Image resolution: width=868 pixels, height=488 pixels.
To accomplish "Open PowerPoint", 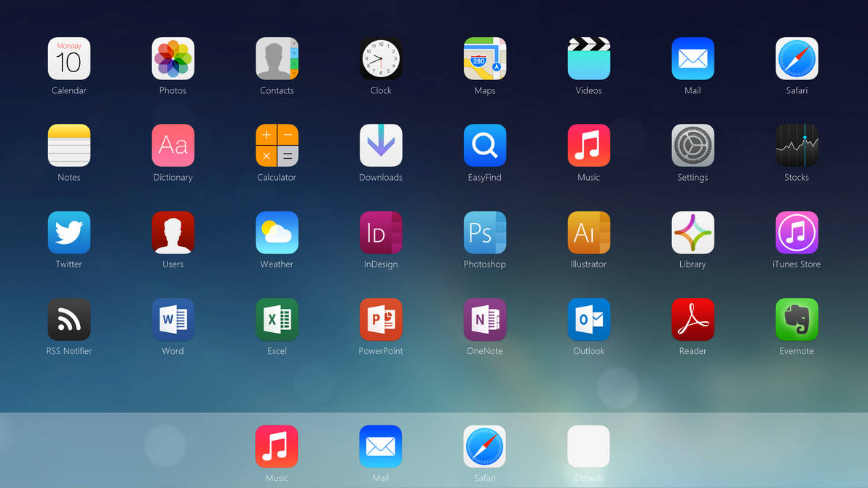I will click(380, 319).
